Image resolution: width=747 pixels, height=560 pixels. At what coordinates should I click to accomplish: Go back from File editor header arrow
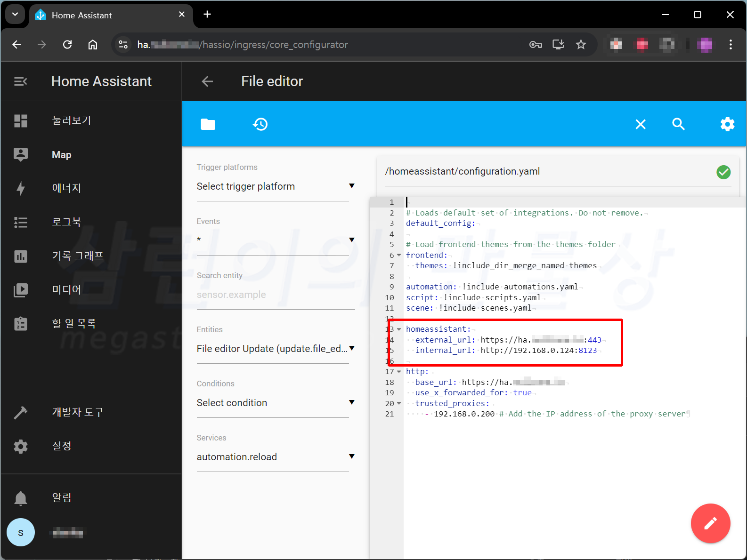[x=207, y=81]
